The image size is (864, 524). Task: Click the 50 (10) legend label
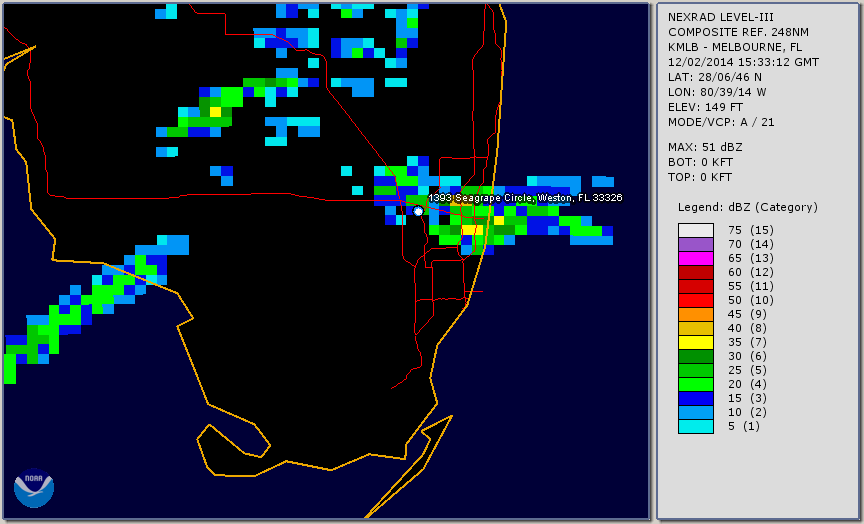point(750,300)
